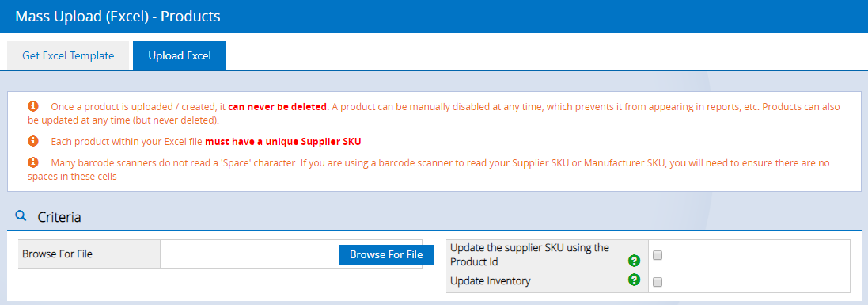Screen dimensions: 868x305
Task: Click the bold 'must have a unique Supplier SKU' text
Action: (x=283, y=141)
